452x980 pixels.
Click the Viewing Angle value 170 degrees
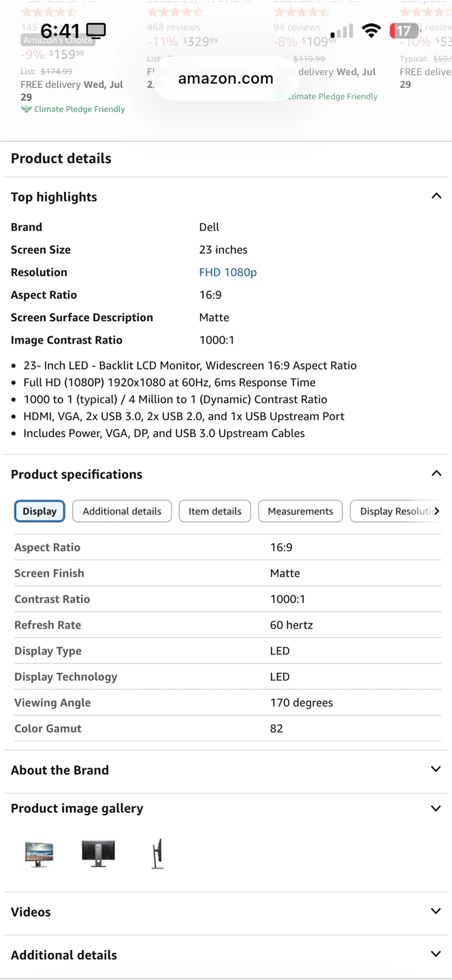302,702
